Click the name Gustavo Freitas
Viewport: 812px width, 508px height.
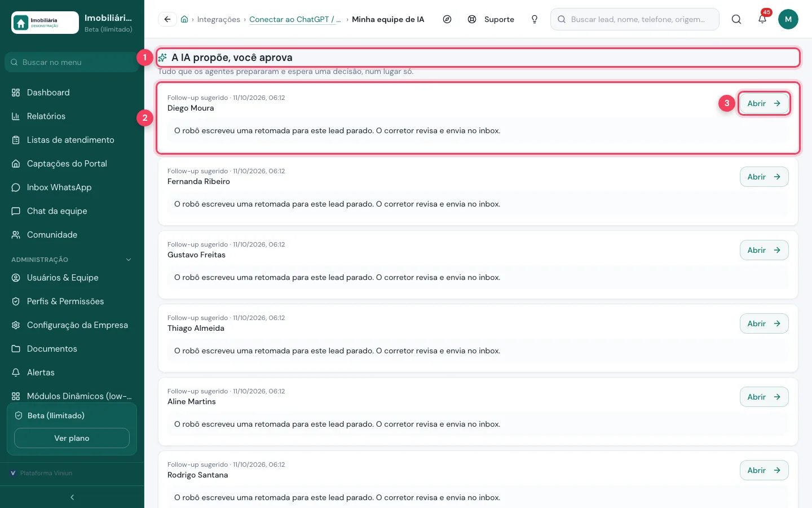196,255
